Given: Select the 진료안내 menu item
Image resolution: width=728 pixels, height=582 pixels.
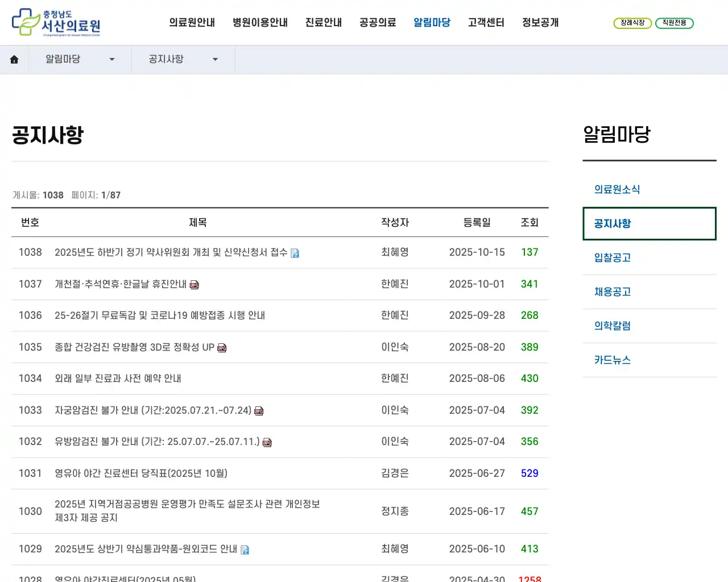Looking at the screenshot, I should pyautogui.click(x=323, y=22).
